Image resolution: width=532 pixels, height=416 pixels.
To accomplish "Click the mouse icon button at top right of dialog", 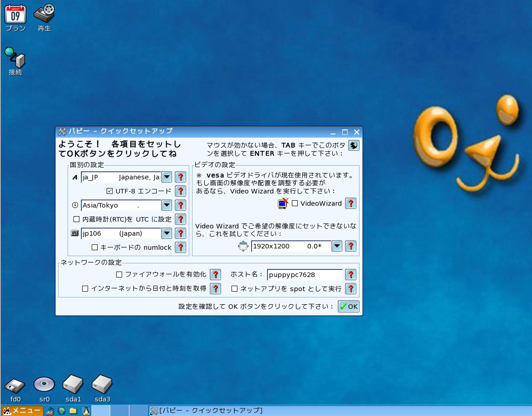I will (354, 145).
